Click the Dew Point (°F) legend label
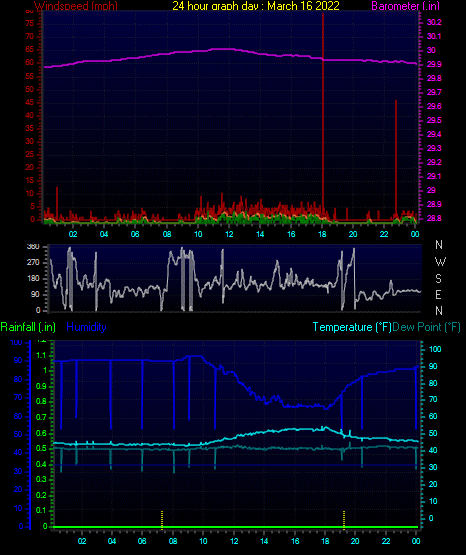466x555 pixels. click(426, 327)
